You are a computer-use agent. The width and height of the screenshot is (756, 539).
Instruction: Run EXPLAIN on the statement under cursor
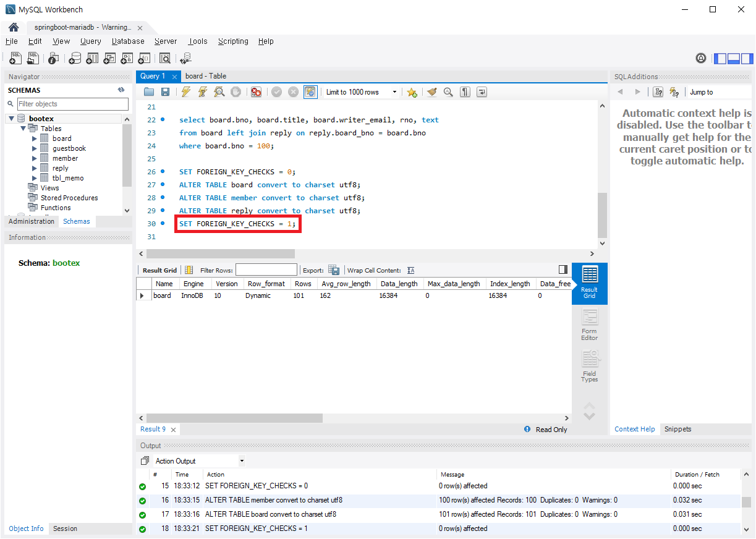pyautogui.click(x=219, y=92)
